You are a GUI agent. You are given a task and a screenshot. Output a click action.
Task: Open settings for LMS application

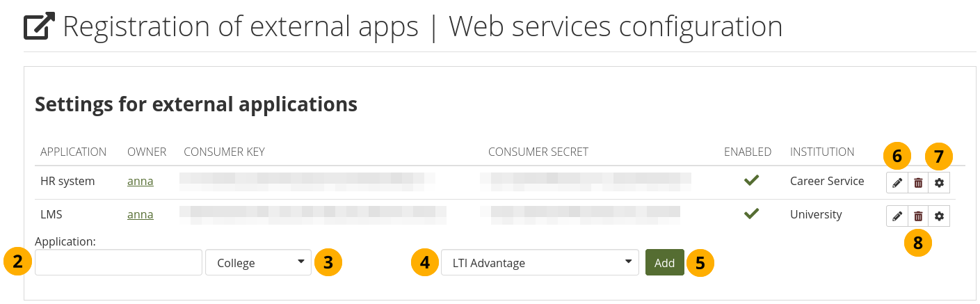click(x=939, y=216)
